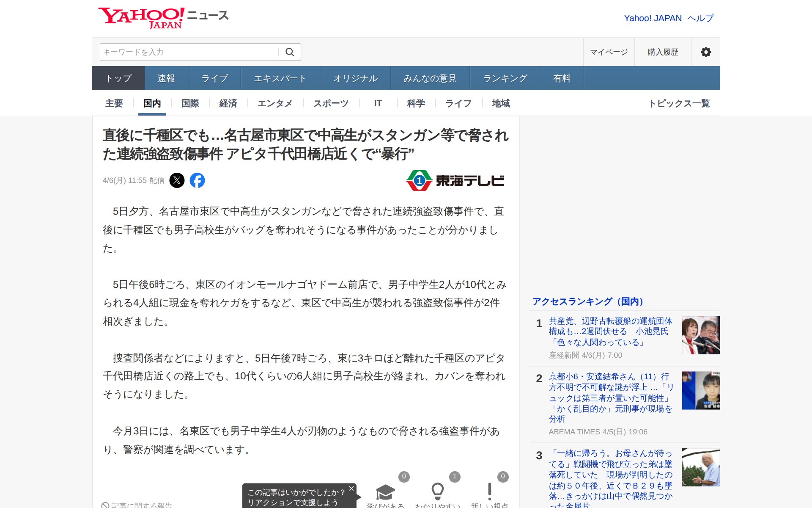This screenshot has height=508, width=812.
Task: Click the Yahoo! JAPAN News logo
Action: (163, 18)
